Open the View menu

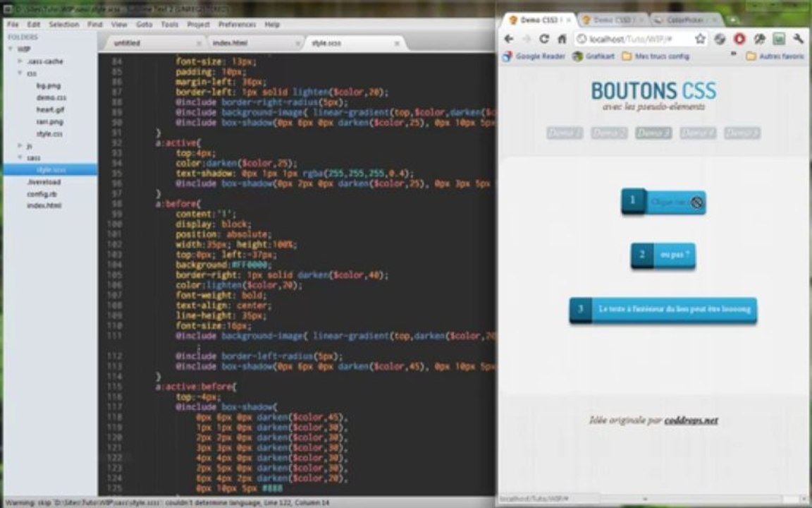(x=118, y=25)
